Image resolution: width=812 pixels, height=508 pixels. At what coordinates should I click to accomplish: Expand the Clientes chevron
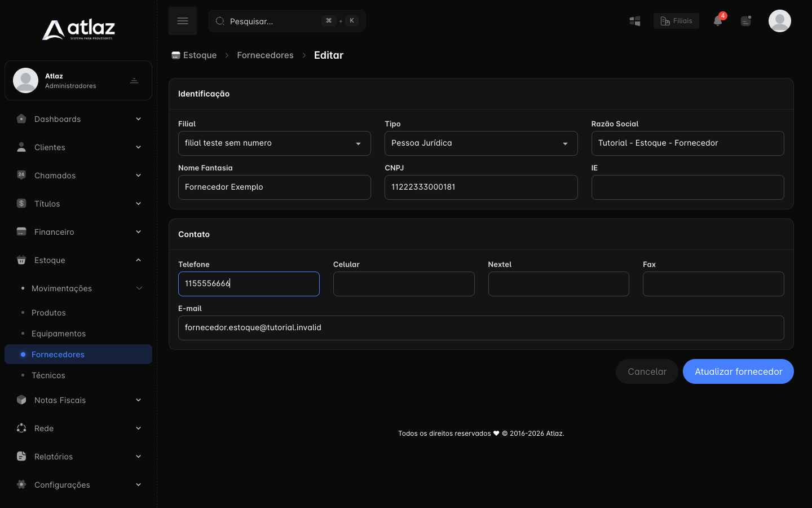coord(138,147)
